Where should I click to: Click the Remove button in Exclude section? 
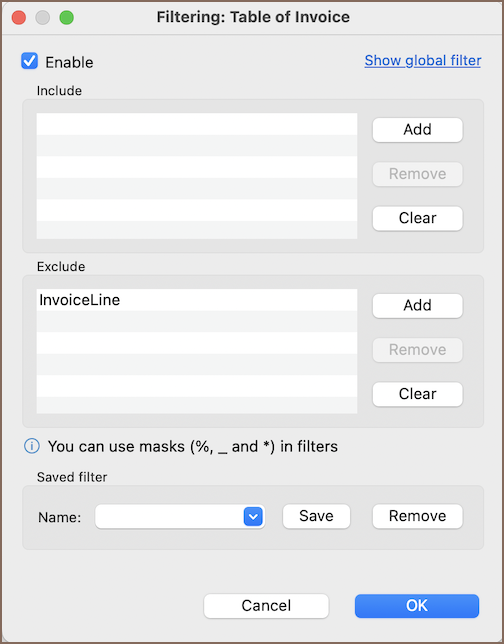click(x=417, y=350)
